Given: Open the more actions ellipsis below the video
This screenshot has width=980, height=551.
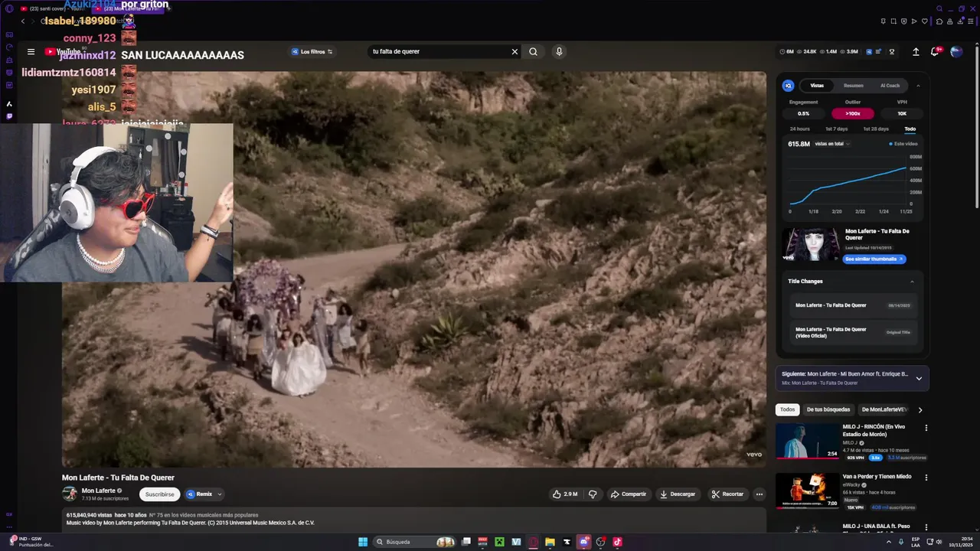Looking at the screenshot, I should [x=759, y=494].
